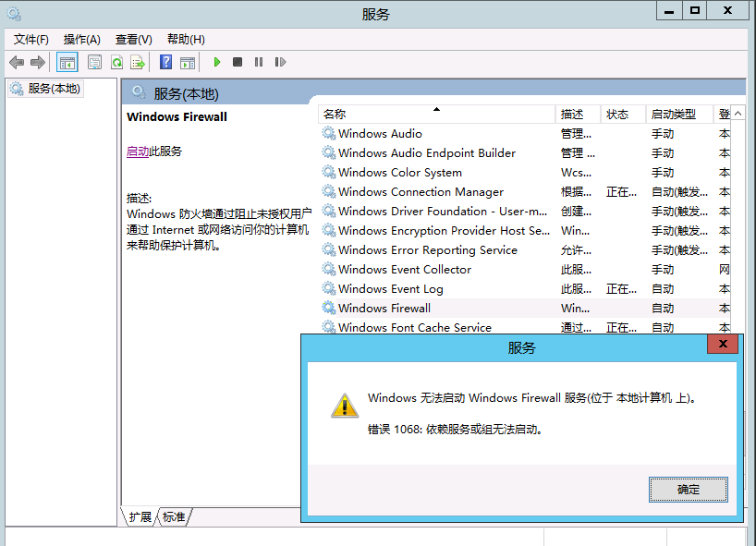Viewport: 756px width, 546px height.
Task: Click gear icon of Windows Error Reporting Service
Action: click(x=329, y=249)
